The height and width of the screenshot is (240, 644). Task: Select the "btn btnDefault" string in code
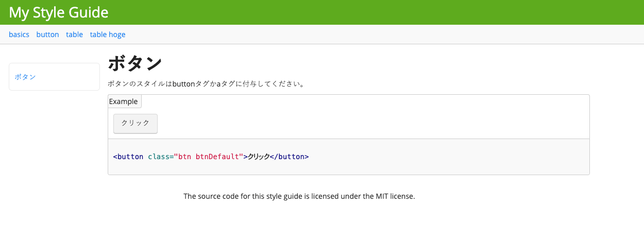coord(208,157)
